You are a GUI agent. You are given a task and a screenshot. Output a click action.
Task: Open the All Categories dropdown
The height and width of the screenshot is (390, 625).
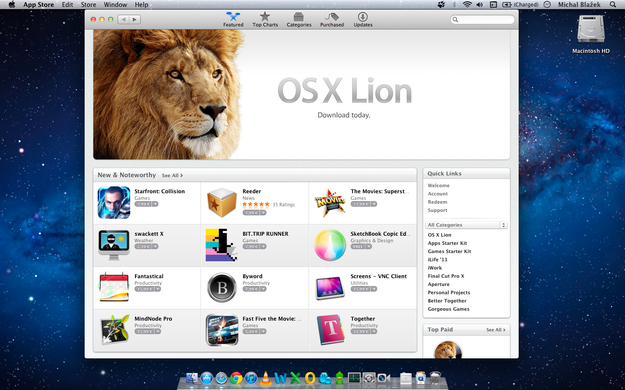point(466,225)
